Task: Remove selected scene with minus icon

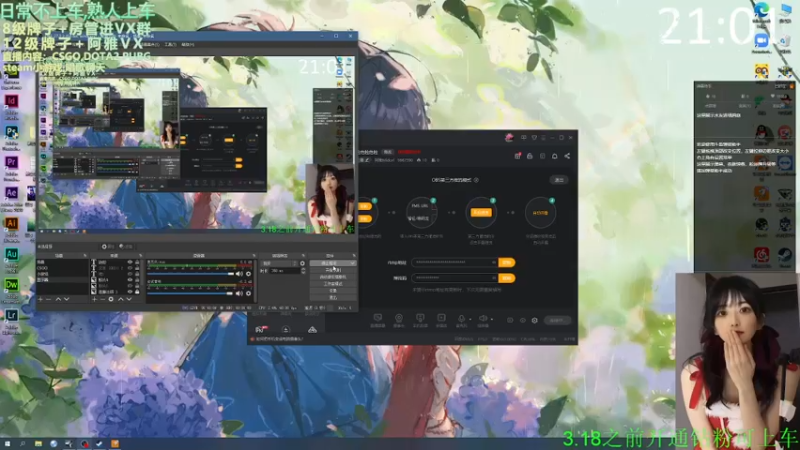Action: [48, 299]
